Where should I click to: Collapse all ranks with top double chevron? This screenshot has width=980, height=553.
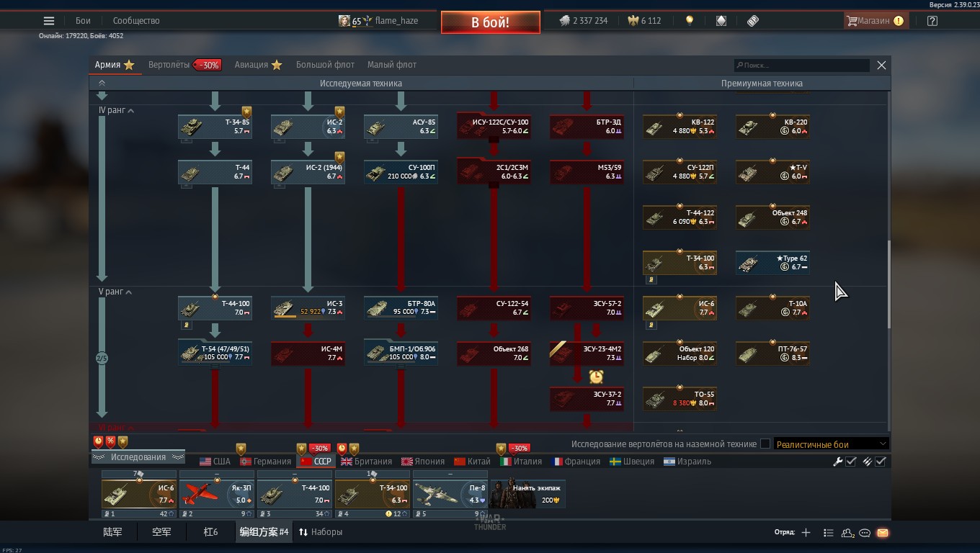tap(102, 84)
